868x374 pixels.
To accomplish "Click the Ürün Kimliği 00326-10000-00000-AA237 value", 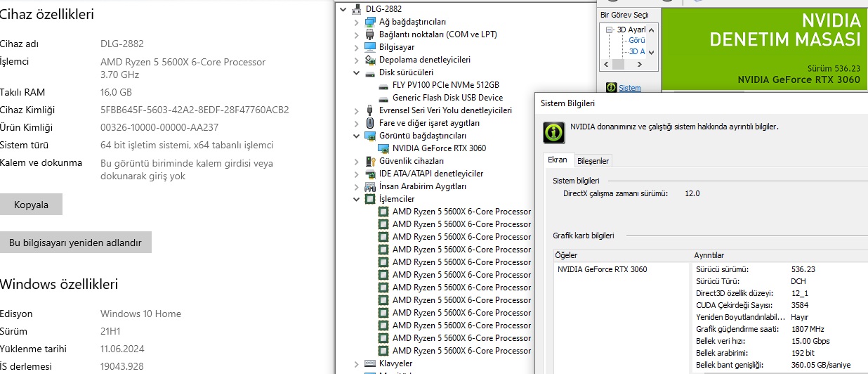I will pos(159,127).
